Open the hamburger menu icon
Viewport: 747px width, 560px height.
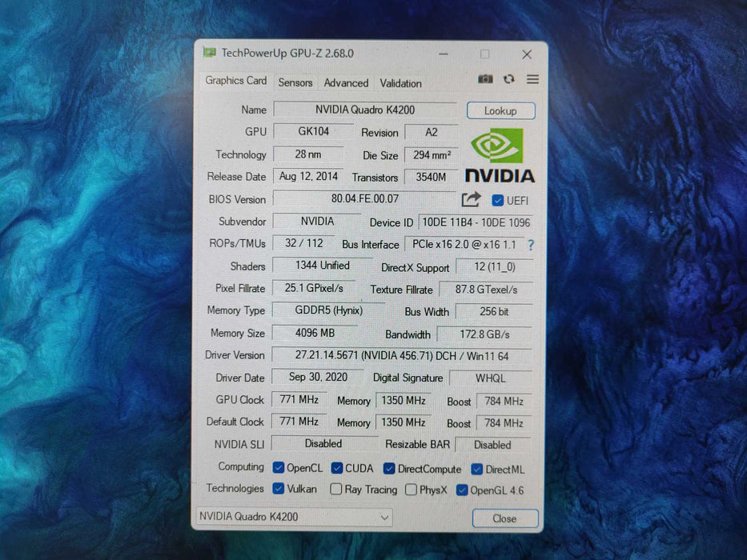[x=532, y=78]
